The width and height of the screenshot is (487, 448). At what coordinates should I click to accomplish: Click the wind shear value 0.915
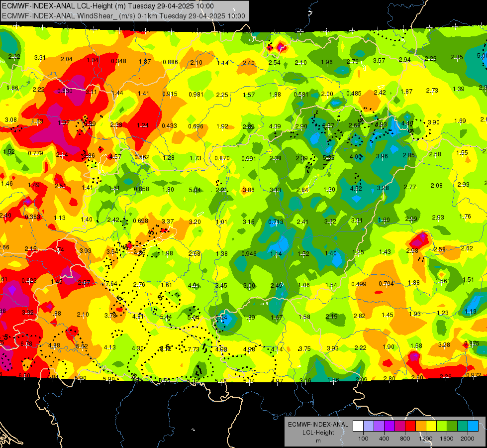coord(170,94)
